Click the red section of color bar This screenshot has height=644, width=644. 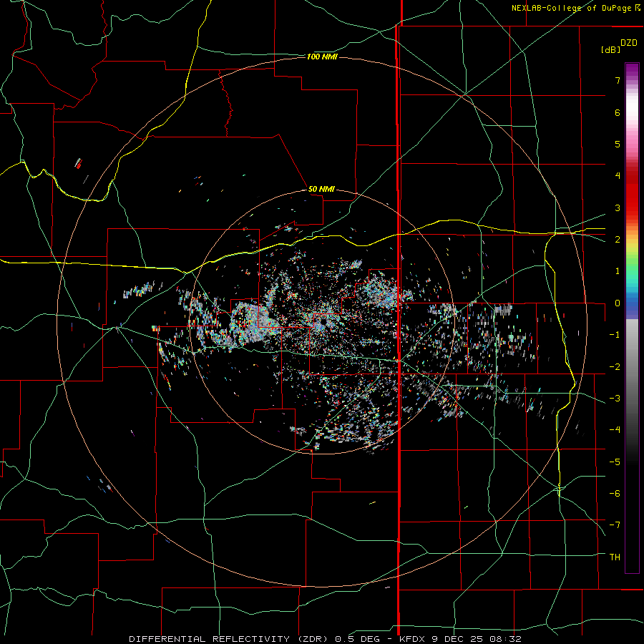632,193
